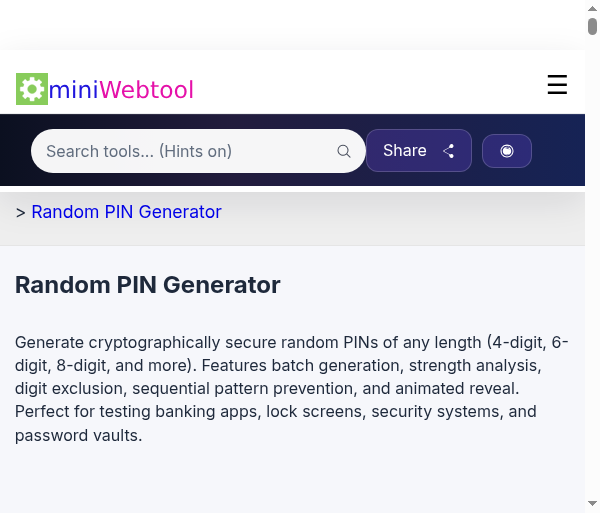Click the word 'Webtool' in the logo

146,90
